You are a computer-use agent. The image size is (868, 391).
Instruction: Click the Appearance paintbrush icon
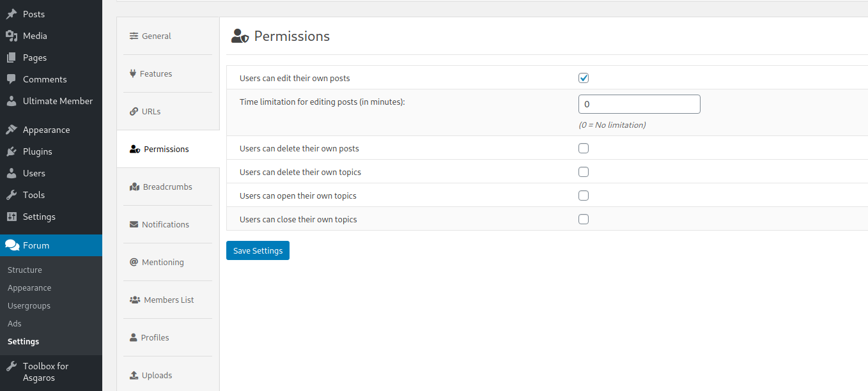pos(12,130)
